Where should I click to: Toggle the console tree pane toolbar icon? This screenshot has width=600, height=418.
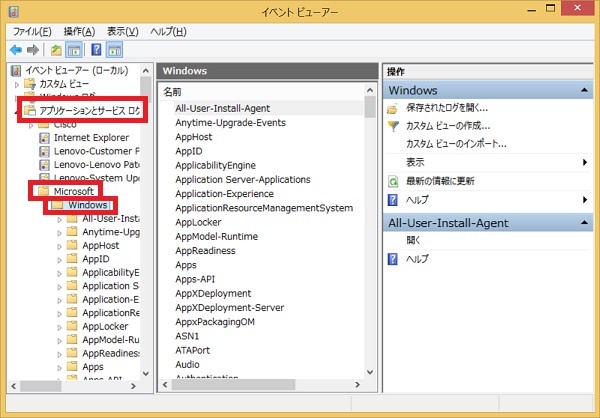tap(74, 50)
